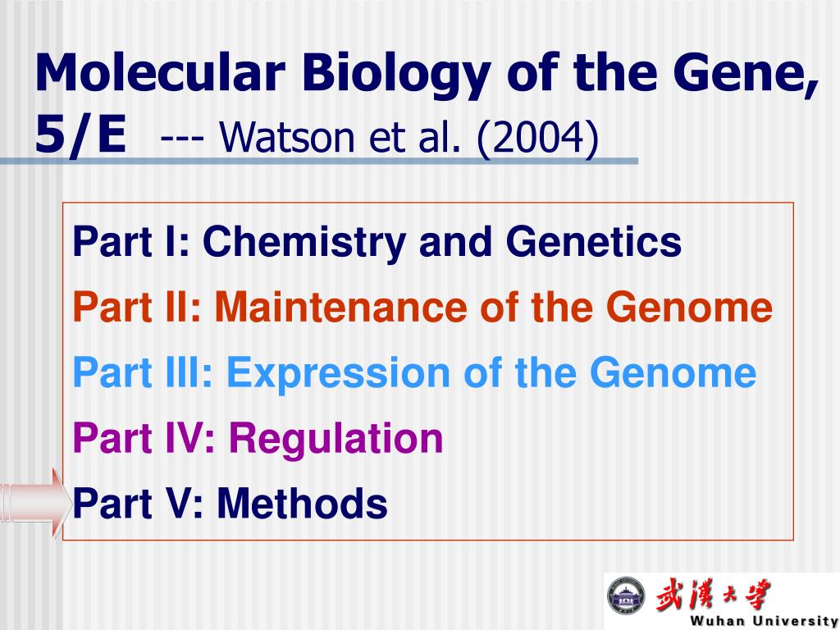Click the blue underline below the title
Screen dimensions: 840x630
[x=319, y=161]
